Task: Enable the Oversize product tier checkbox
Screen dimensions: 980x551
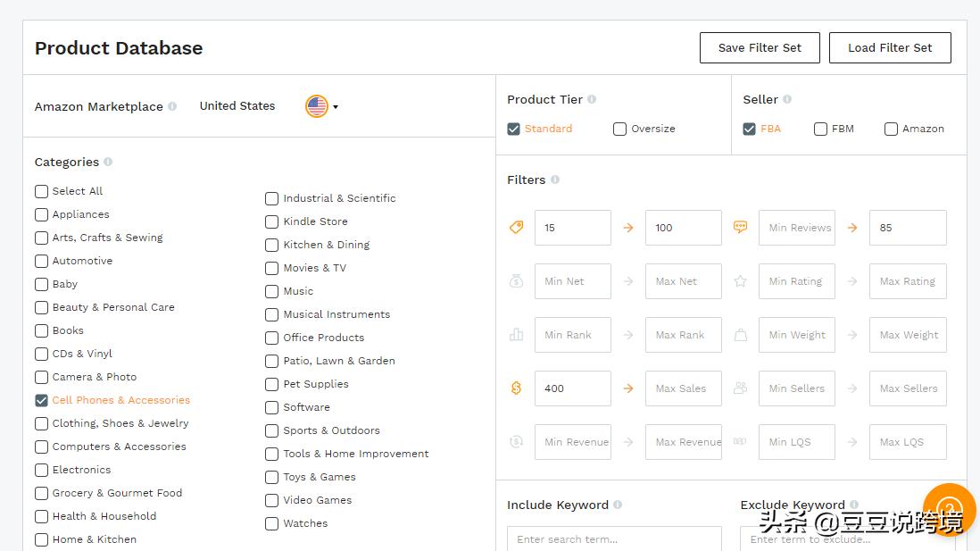Action: [619, 129]
